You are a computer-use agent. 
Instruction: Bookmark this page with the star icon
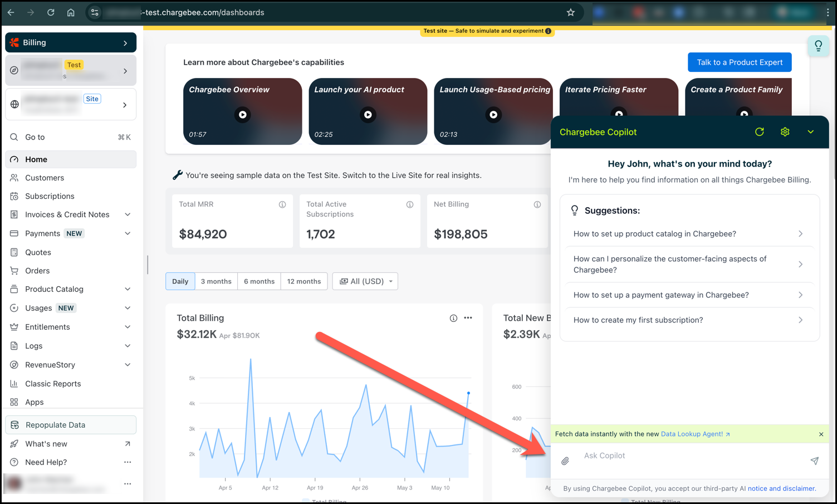(571, 12)
